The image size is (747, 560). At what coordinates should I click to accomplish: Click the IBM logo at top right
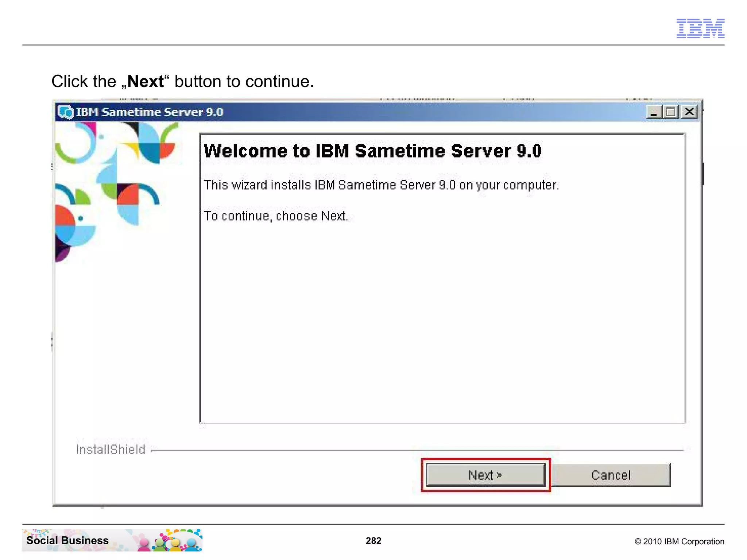(700, 28)
